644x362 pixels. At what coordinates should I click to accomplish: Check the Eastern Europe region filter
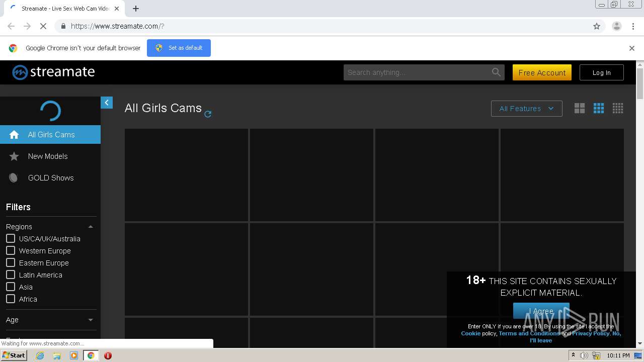tap(11, 262)
